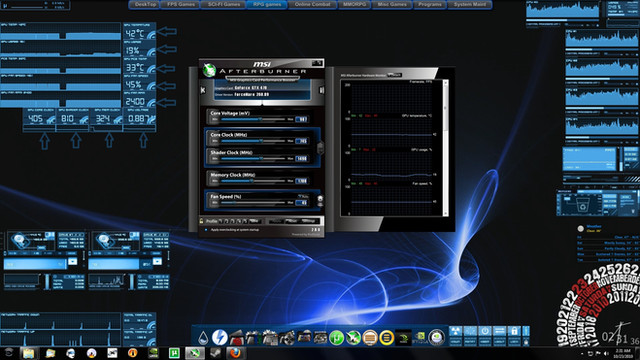Open the Windows Explorer taskbar button
Image resolution: width=640 pixels, height=360 pixels.
[28, 353]
